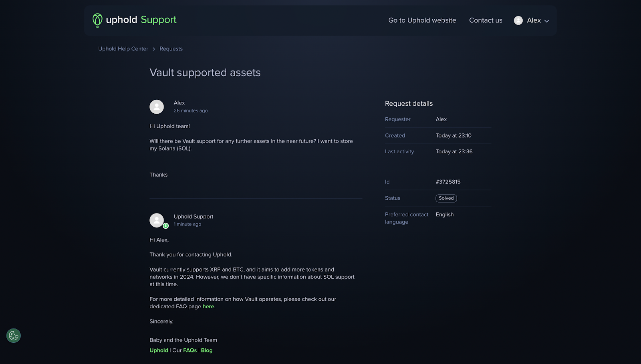Image resolution: width=641 pixels, height=364 pixels.
Task: Click the 'Alex' comment author name
Action: tap(179, 103)
